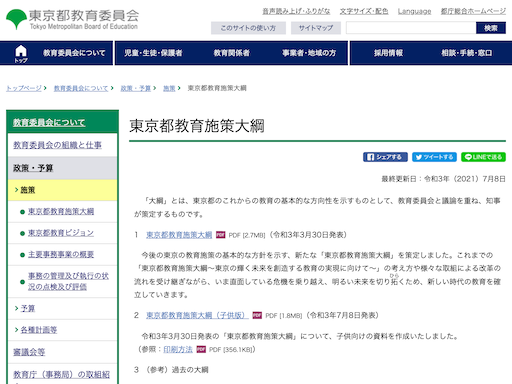Open 相談・手続・窓口 navigation menu
The width and height of the screenshot is (512, 384).
[x=467, y=53]
